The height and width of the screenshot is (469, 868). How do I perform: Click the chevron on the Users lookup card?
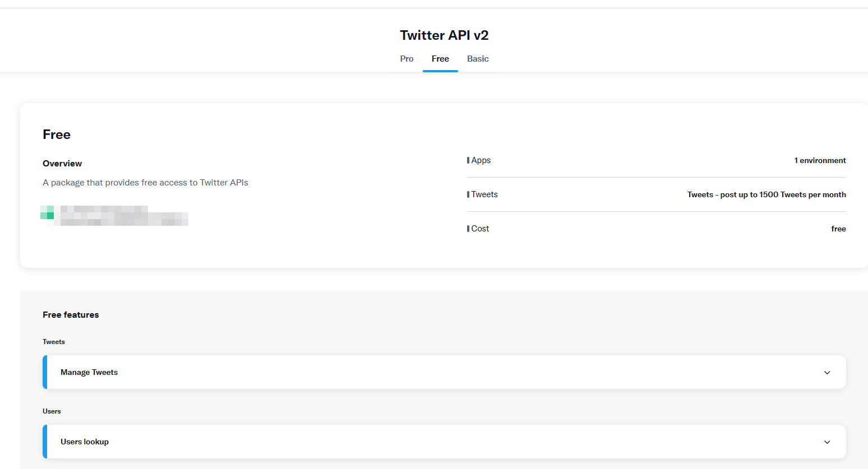[x=827, y=442]
